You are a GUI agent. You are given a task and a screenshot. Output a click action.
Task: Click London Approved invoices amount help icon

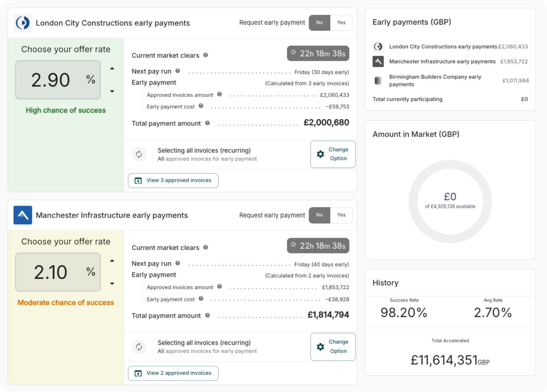[220, 94]
